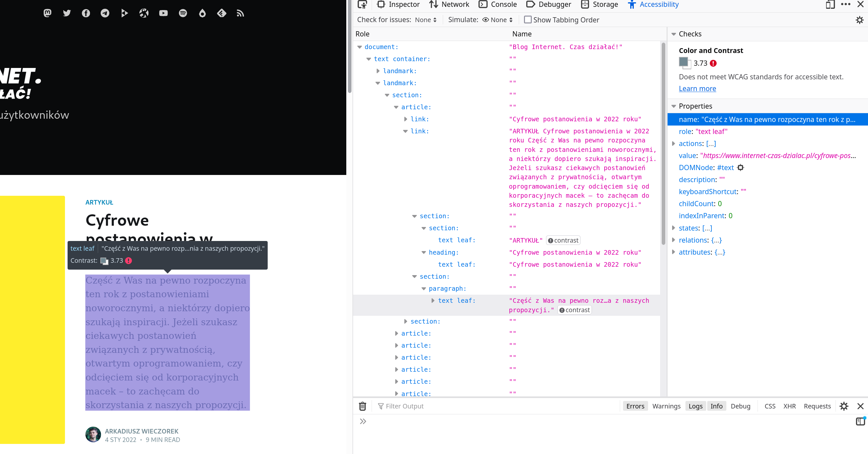
Task: Click the responsive design mode icon
Action: click(830, 4)
